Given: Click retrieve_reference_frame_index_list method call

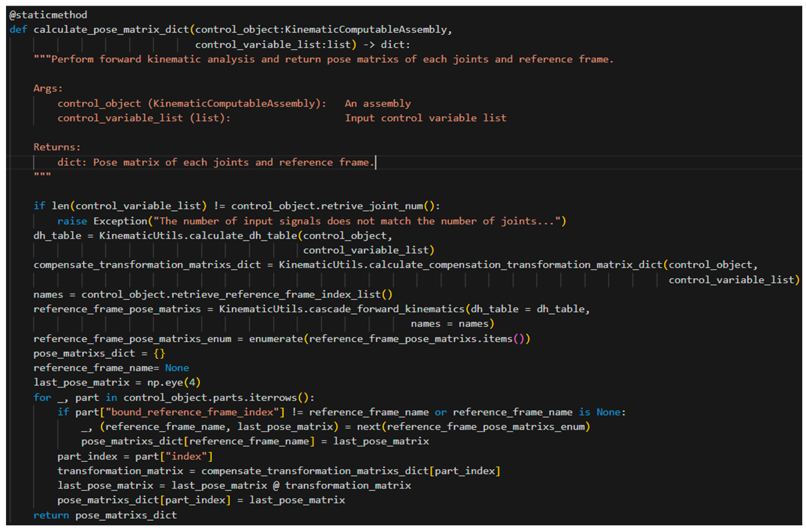Looking at the screenshot, I should point(276,295).
